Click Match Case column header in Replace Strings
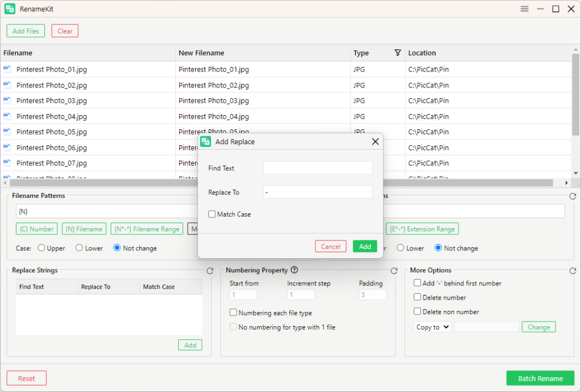 (171, 286)
